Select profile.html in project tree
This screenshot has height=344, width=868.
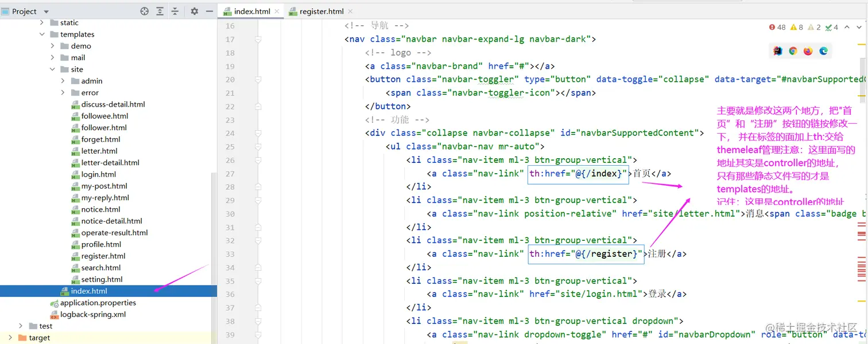pyautogui.click(x=96, y=244)
